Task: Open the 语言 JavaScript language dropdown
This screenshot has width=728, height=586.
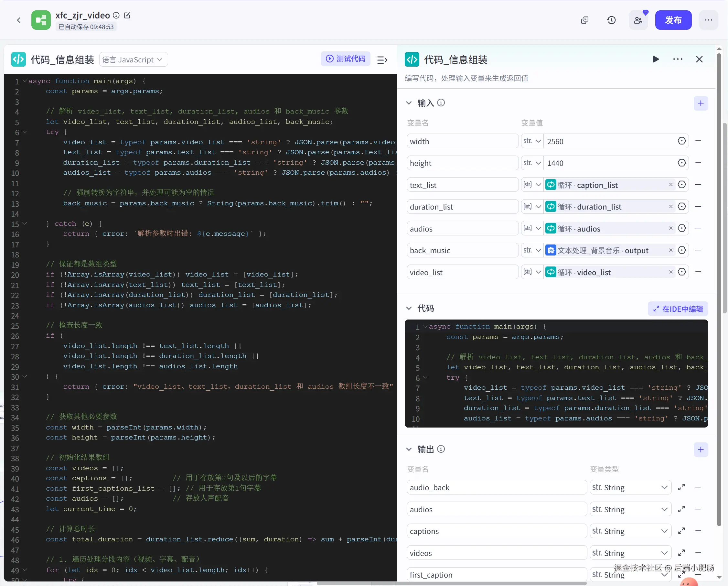Action: tap(134, 60)
